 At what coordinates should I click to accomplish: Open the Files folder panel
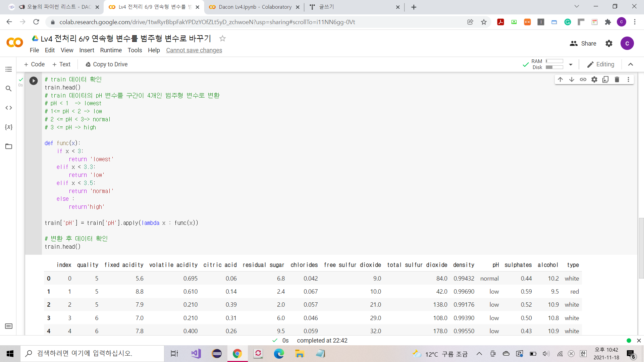click(x=9, y=146)
